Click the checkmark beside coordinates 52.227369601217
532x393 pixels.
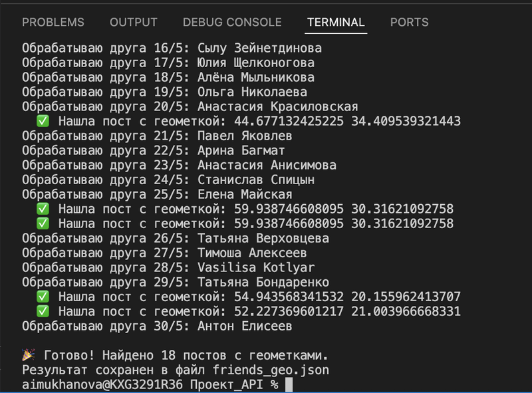point(44,311)
